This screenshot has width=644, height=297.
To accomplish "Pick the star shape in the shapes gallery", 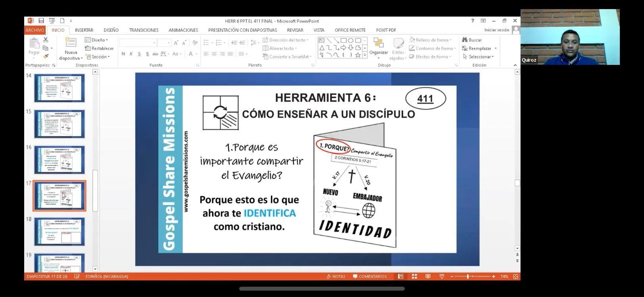I will (x=358, y=55).
